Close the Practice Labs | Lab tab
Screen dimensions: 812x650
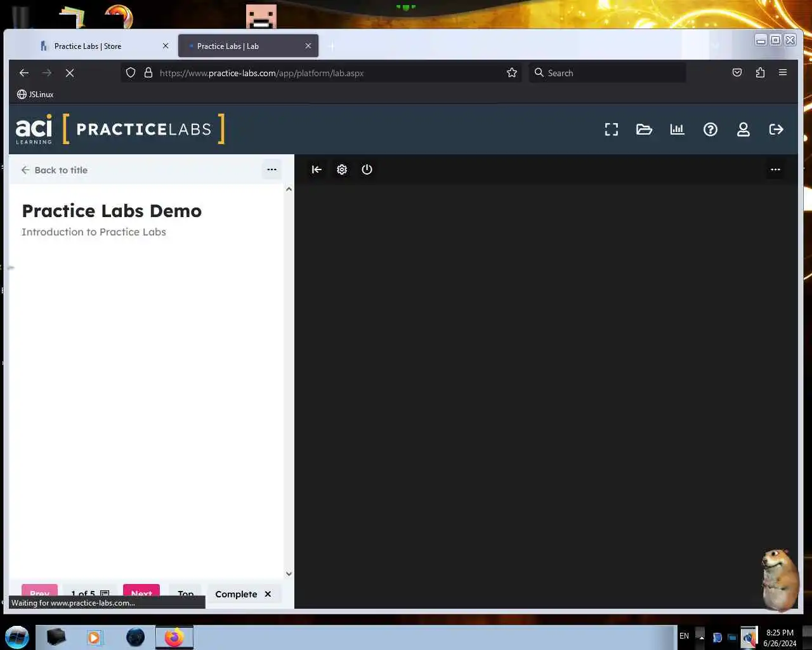308,46
